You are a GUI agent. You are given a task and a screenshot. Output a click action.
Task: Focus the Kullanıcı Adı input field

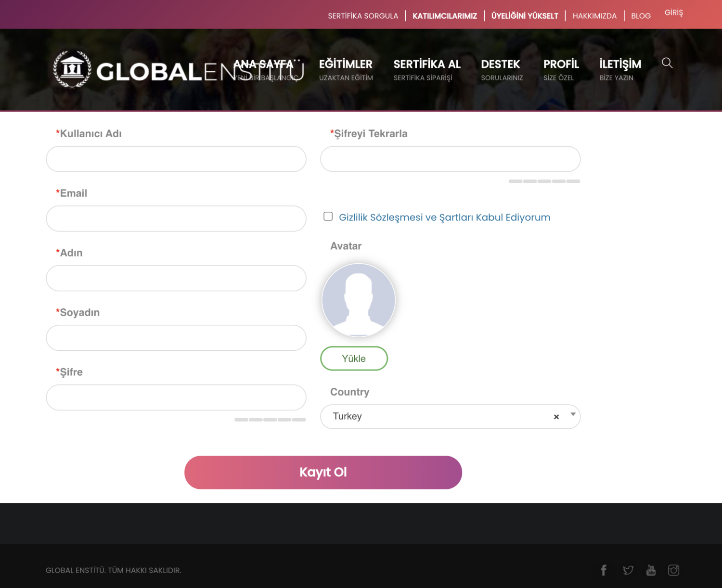[x=176, y=159]
